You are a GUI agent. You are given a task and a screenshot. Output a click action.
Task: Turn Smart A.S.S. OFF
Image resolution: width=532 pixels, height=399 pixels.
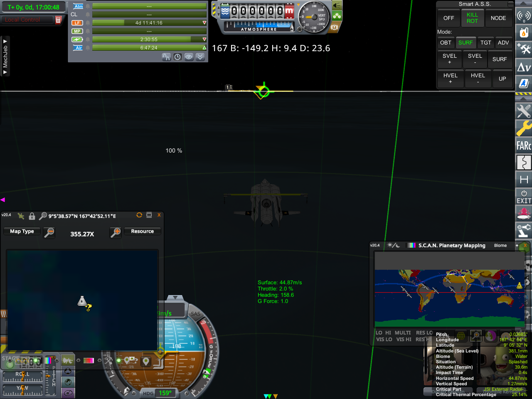click(x=448, y=18)
